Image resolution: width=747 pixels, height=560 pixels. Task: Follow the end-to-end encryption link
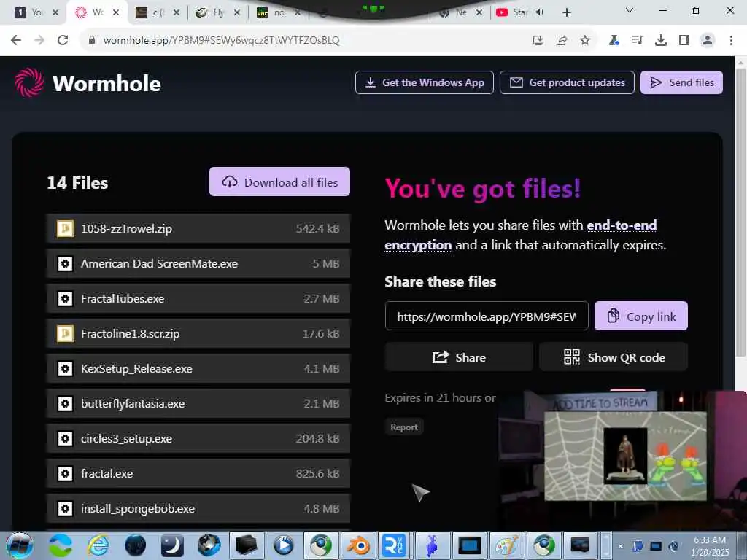click(x=520, y=235)
